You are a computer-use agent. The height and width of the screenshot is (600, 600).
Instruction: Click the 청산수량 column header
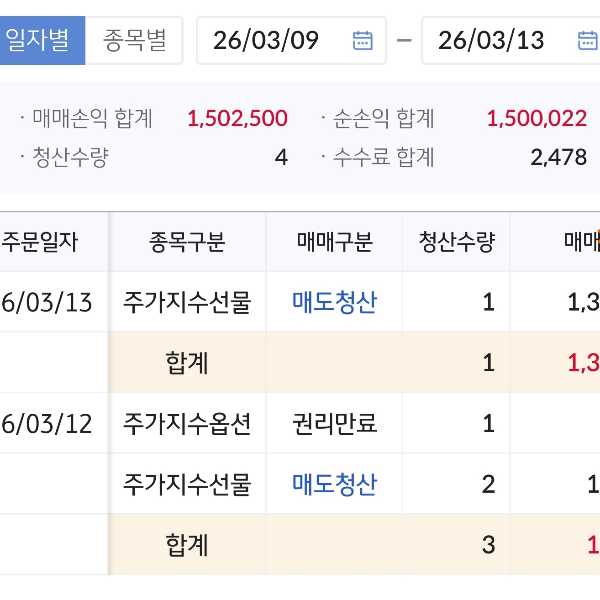click(456, 241)
